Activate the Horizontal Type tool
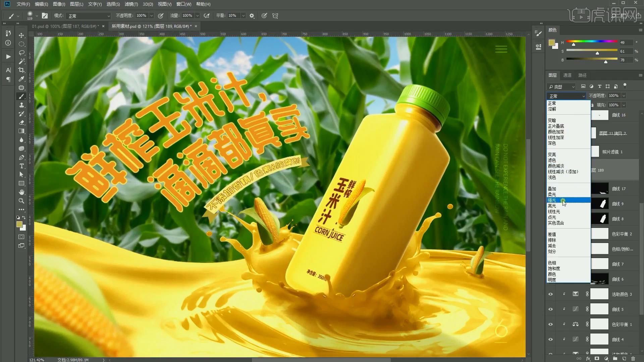Viewport: 644px width, 362px height. click(x=21, y=166)
